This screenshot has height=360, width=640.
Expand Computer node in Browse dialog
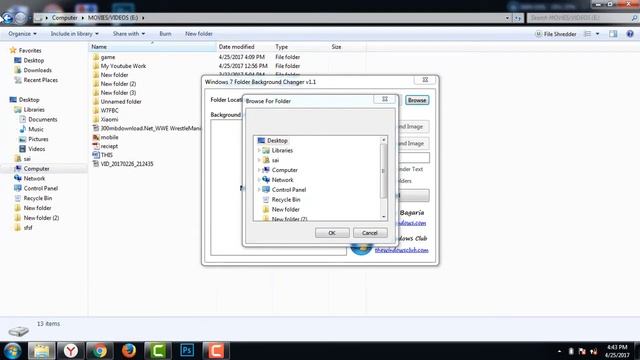(259, 170)
